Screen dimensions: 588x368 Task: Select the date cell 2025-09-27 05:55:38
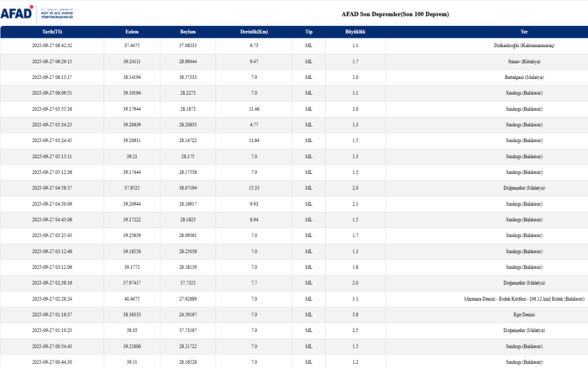click(52, 108)
